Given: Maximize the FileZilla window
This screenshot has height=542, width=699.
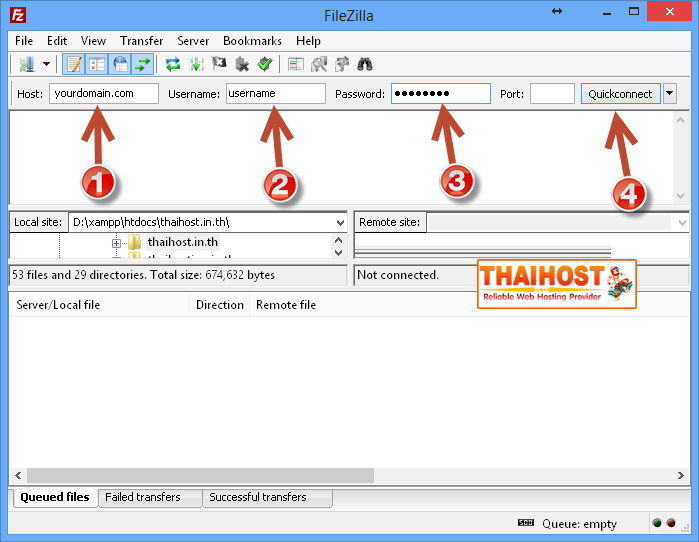Looking at the screenshot, I should tap(634, 12).
